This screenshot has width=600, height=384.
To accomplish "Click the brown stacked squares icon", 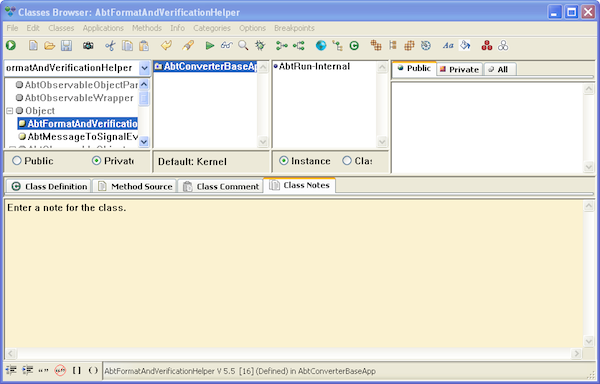I will click(x=376, y=46).
